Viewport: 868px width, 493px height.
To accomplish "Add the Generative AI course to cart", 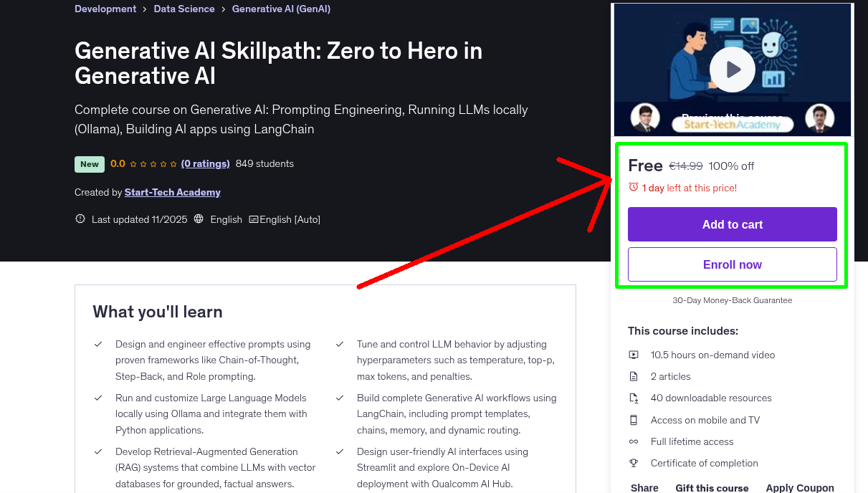I will click(732, 224).
